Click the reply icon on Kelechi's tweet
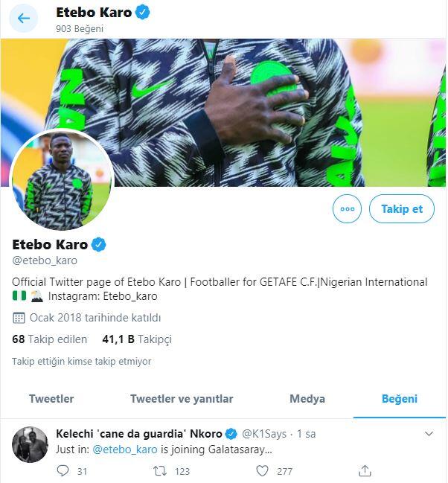Image resolution: width=448 pixels, height=483 pixels. [x=63, y=470]
